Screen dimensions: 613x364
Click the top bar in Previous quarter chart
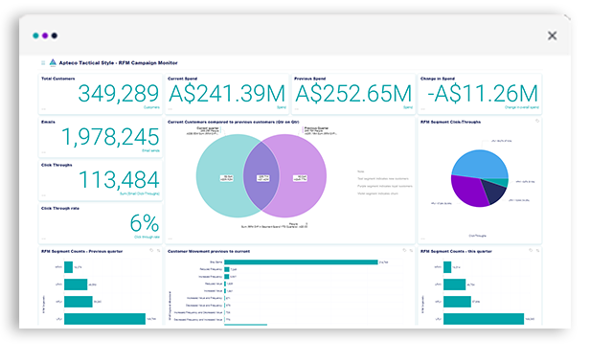point(68,267)
